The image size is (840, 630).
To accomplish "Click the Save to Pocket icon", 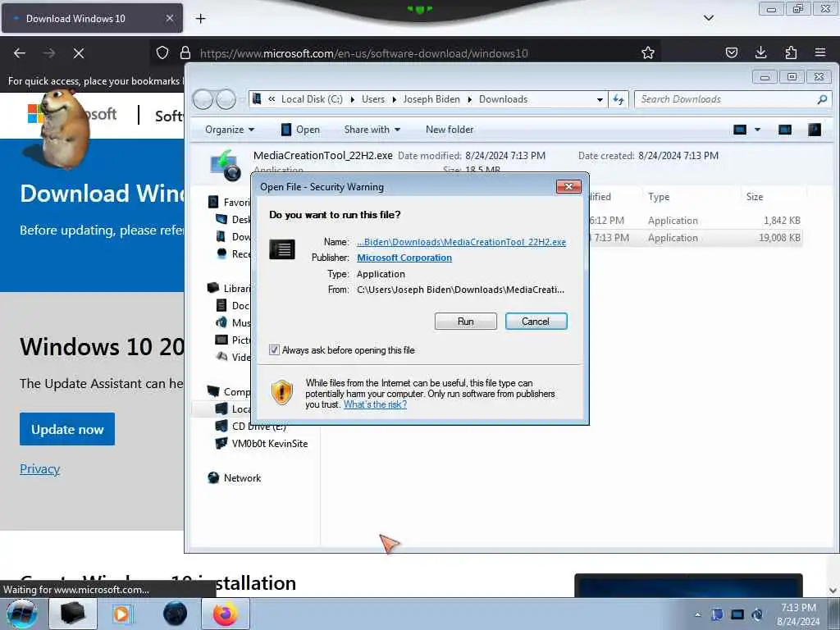I will tap(731, 52).
